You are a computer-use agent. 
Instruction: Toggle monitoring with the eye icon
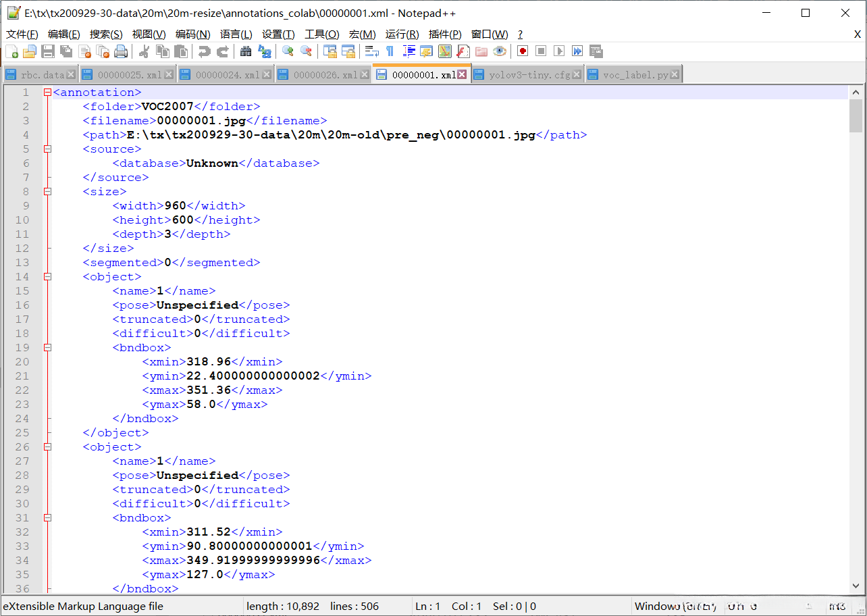click(500, 51)
